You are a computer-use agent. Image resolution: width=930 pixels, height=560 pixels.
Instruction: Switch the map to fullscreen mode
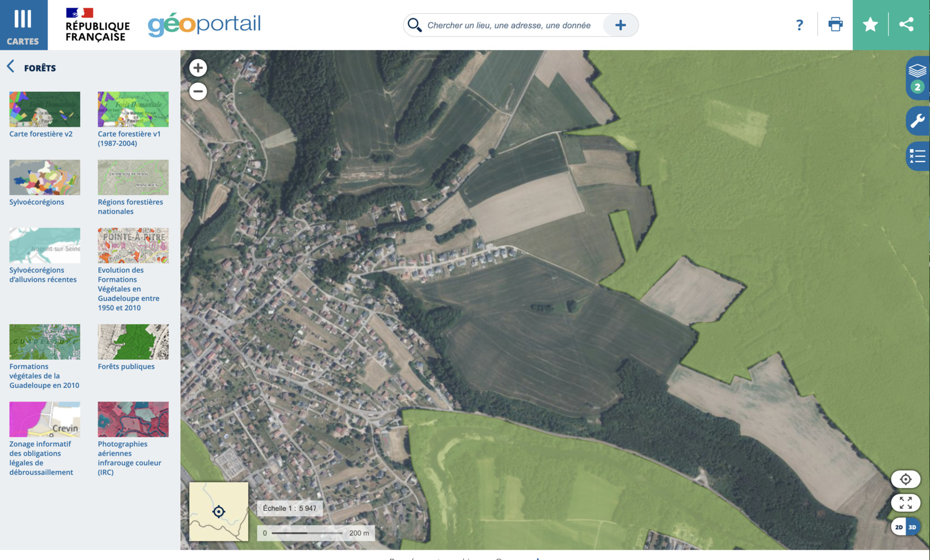(906, 502)
